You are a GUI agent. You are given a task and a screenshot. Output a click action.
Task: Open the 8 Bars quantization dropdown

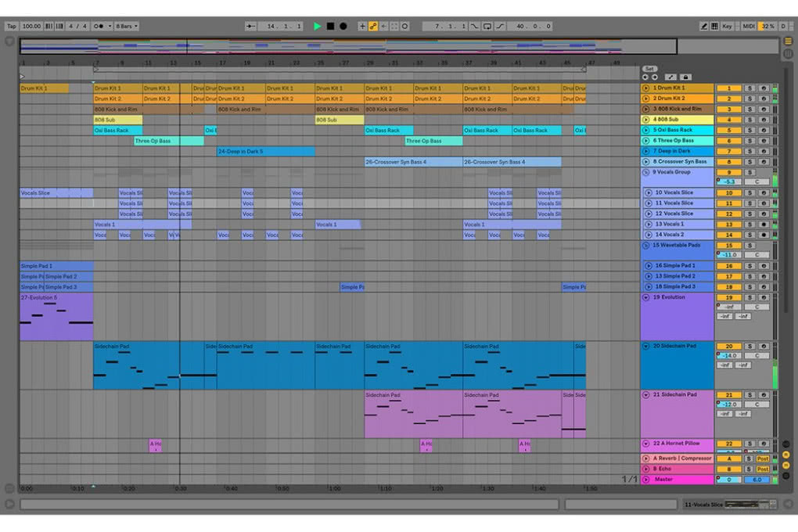coord(126,26)
